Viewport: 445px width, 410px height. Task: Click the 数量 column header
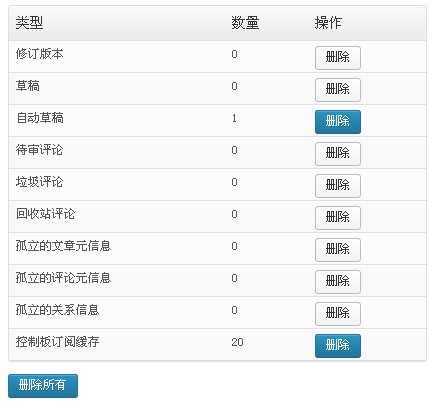pyautogui.click(x=245, y=23)
